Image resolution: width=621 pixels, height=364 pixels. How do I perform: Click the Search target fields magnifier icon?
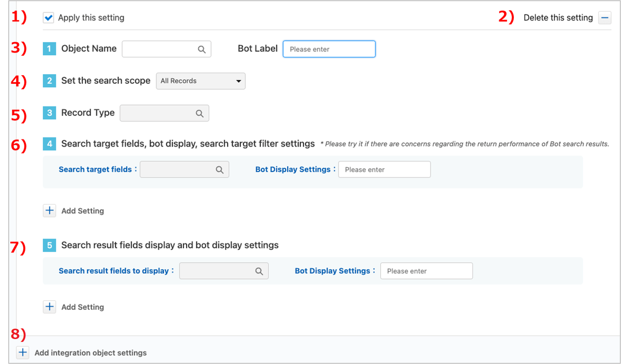click(x=220, y=170)
